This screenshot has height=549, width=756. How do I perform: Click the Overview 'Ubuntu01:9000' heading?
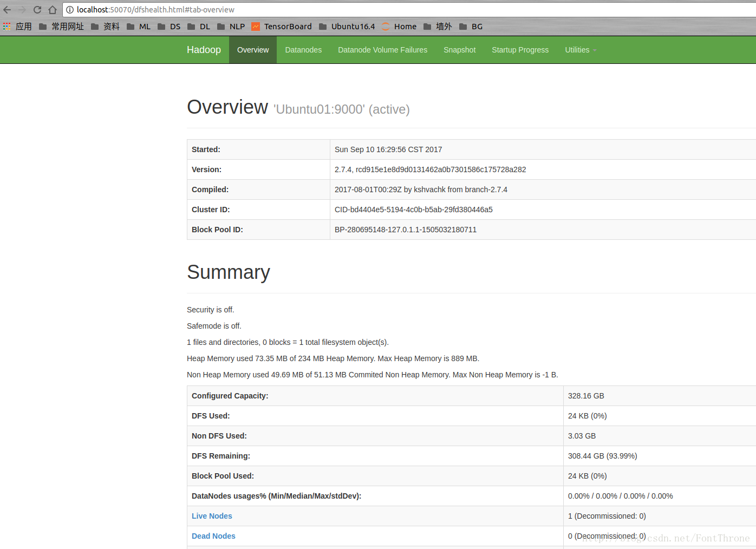298,107
